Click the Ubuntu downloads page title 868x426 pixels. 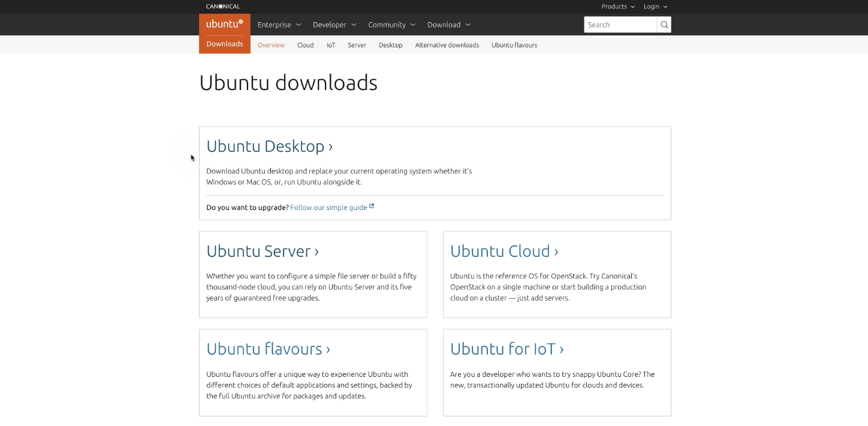pyautogui.click(x=288, y=83)
